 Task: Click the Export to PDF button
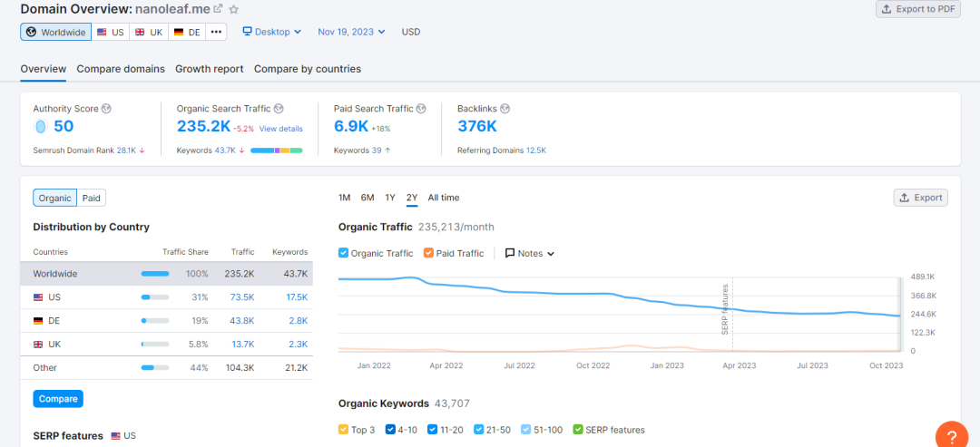click(x=918, y=9)
